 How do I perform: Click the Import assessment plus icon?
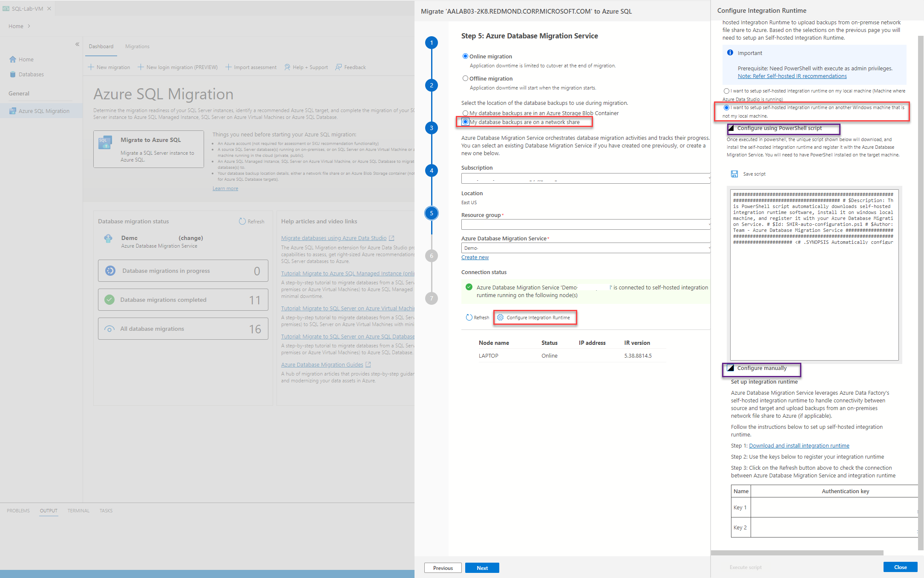pyautogui.click(x=228, y=67)
